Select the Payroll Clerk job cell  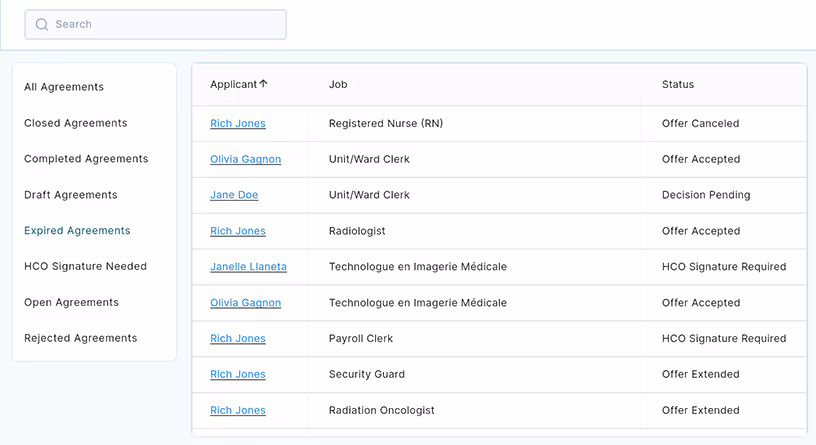[361, 338]
